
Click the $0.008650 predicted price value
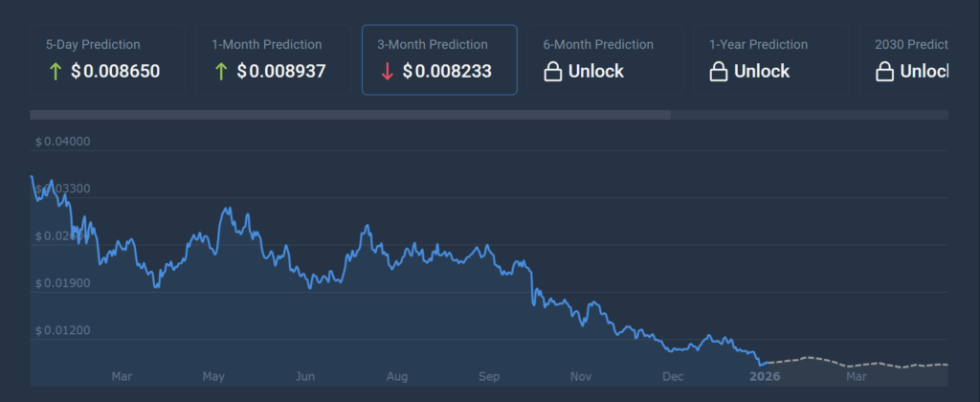pos(115,71)
